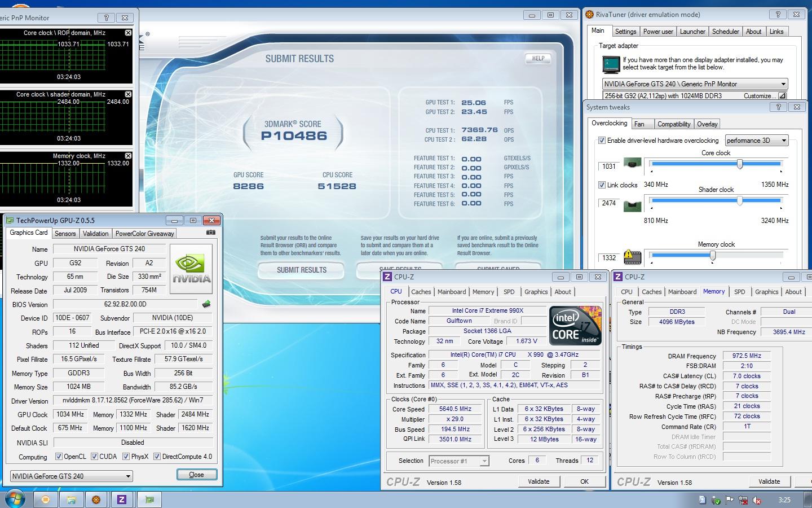Toggle Enable driver-level hardware overclocking
The height and width of the screenshot is (508, 812).
coord(602,141)
